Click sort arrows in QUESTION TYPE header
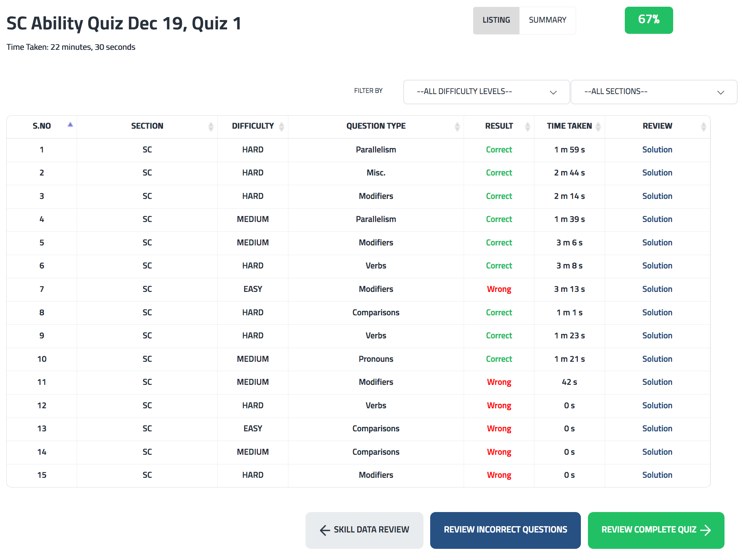The width and height of the screenshot is (742, 560). (x=457, y=127)
